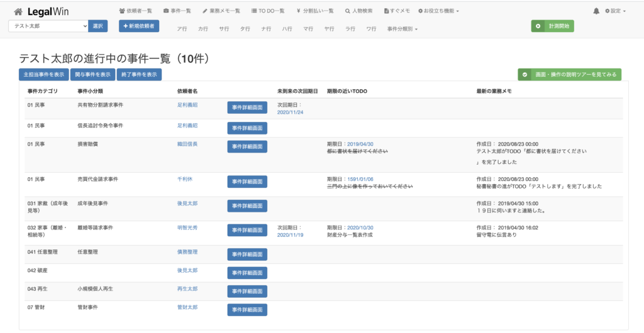This screenshot has height=333, width=644.
Task: Open 業務メモ一覧 with the pencil icon
Action: pos(221,11)
